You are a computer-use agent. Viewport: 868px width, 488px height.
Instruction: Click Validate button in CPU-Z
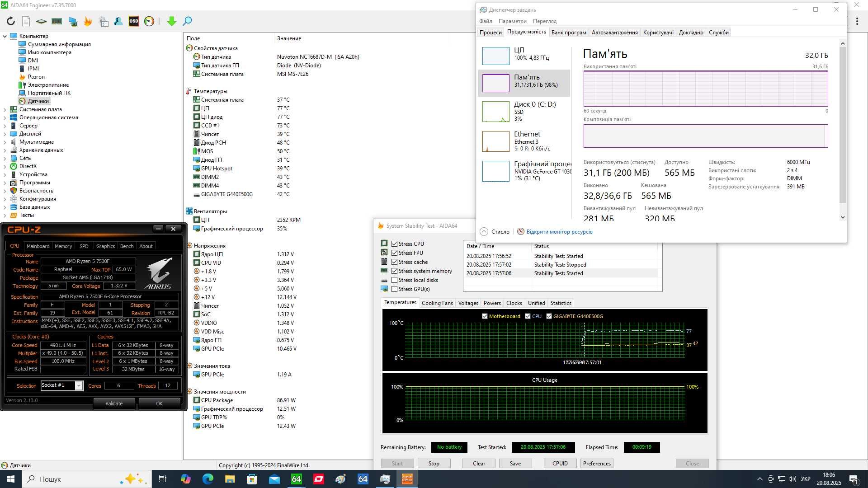pyautogui.click(x=114, y=404)
